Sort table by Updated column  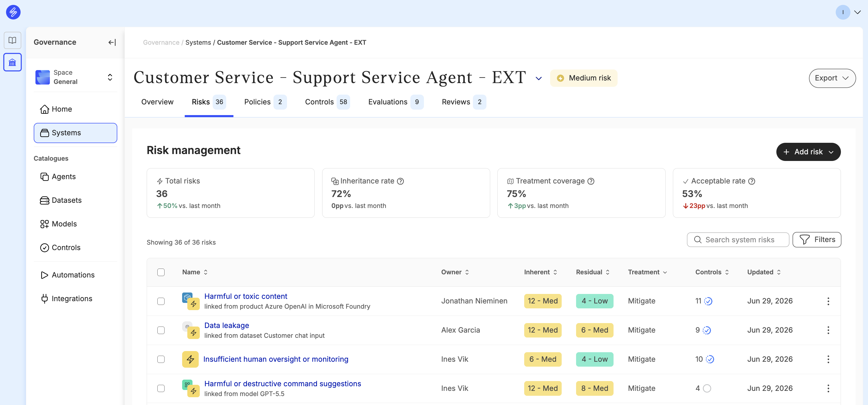coord(764,272)
